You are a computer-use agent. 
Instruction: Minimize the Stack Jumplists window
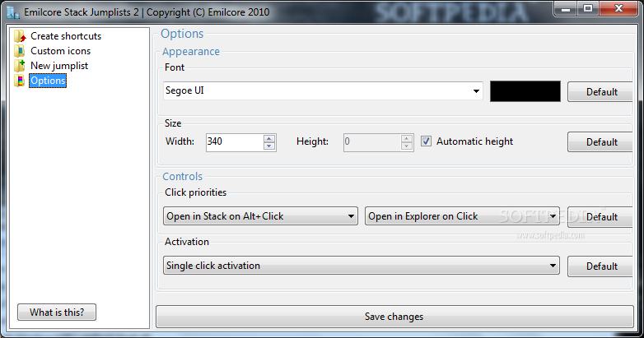[566, 8]
